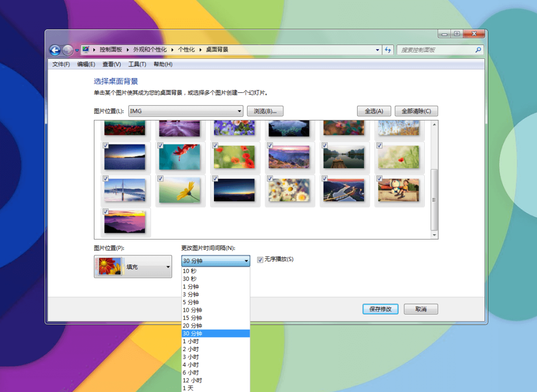
Task: Open the 帮助(H) menu
Action: [163, 64]
